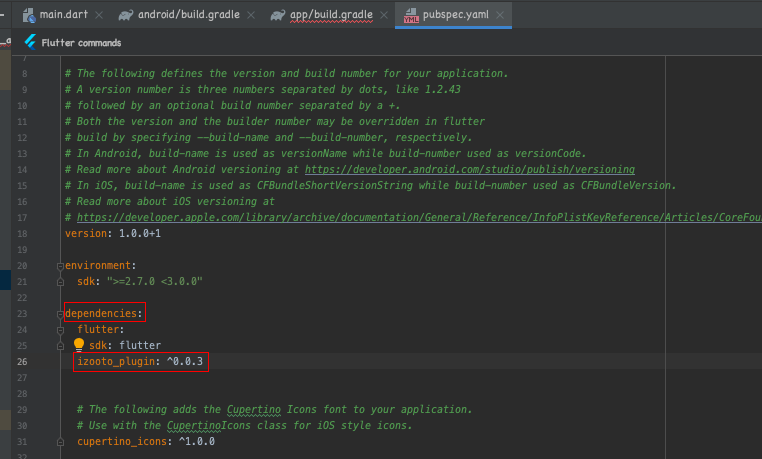Collapse the dependencies block fold marker
The width and height of the screenshot is (762, 459).
click(60, 314)
